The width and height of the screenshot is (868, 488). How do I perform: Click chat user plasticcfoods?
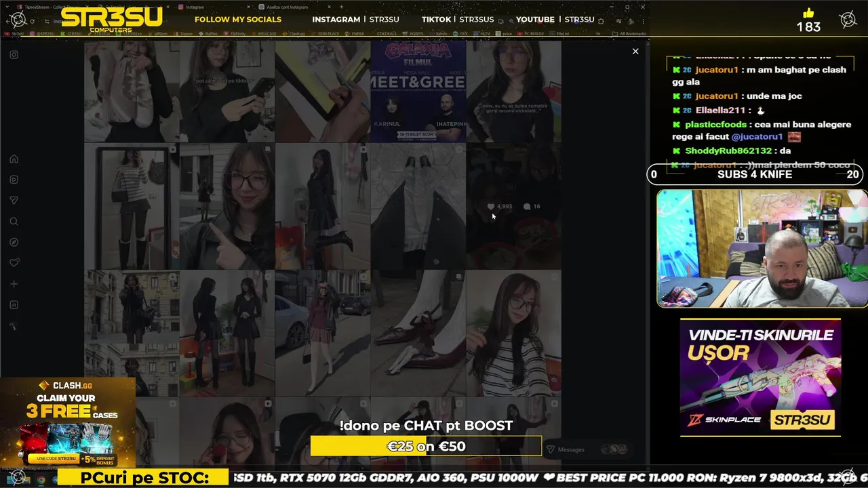click(x=715, y=125)
